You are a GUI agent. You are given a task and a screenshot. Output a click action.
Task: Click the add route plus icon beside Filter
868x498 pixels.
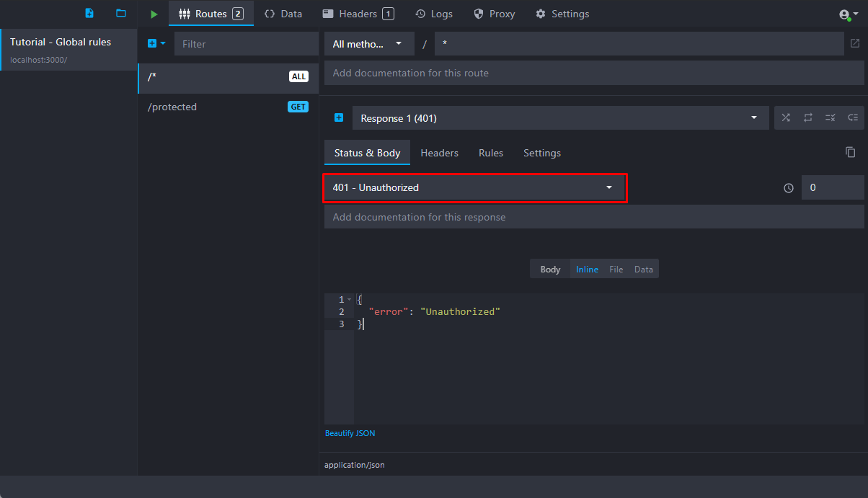pos(153,44)
